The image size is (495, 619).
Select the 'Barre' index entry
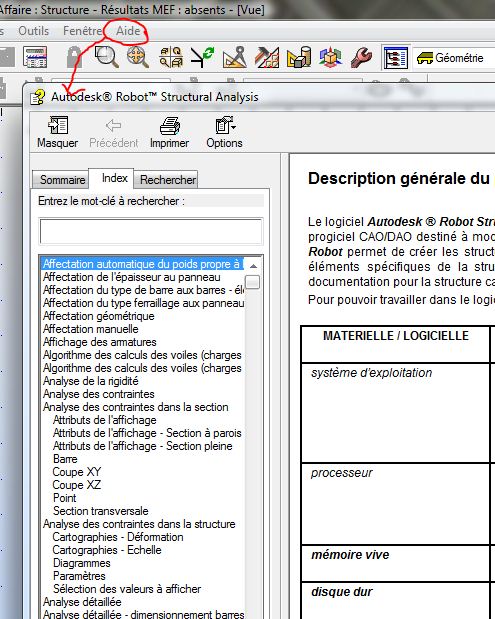tap(65, 459)
